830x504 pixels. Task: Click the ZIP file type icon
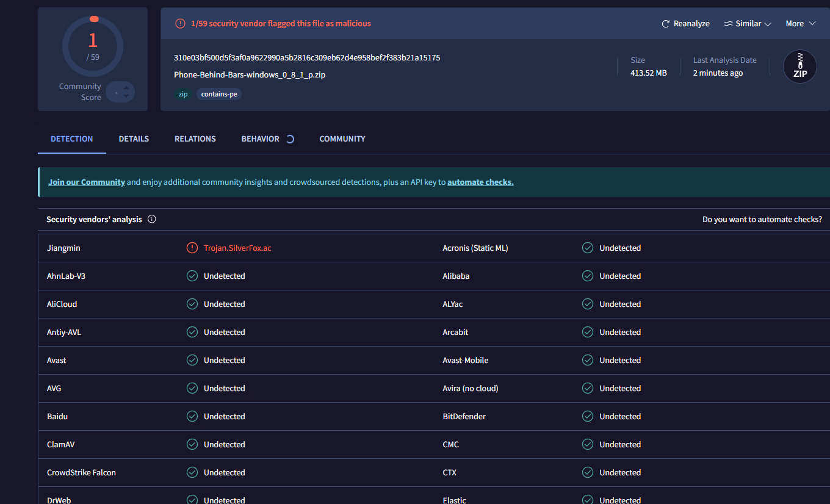pos(799,67)
